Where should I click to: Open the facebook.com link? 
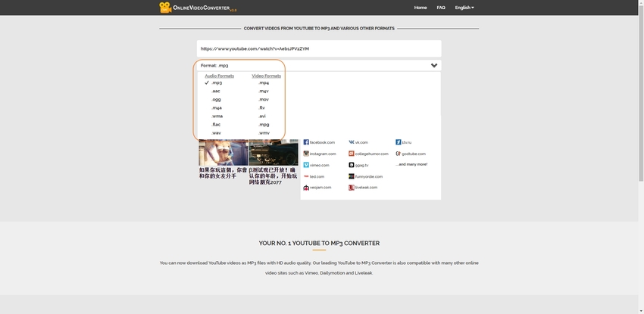point(322,142)
